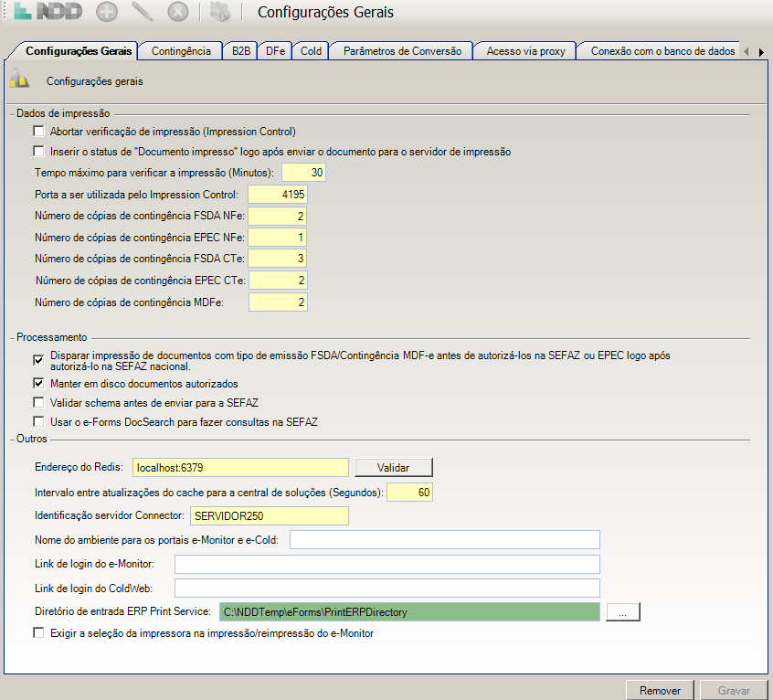Screen dimensions: 773x700
Task: Click the Remover button
Action: coord(660,691)
